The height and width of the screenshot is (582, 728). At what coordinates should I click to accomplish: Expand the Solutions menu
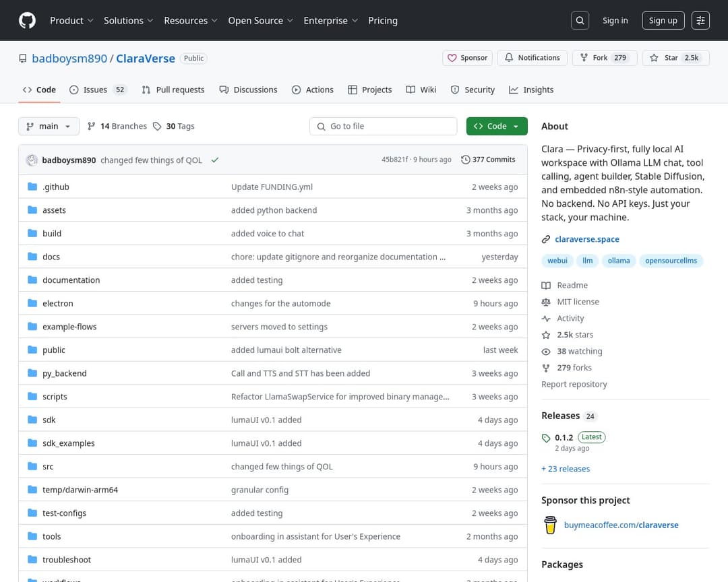point(128,20)
